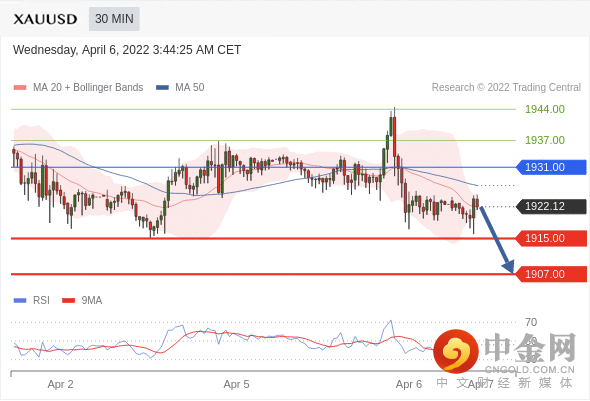Click the blue downward trend arrow

click(496, 240)
